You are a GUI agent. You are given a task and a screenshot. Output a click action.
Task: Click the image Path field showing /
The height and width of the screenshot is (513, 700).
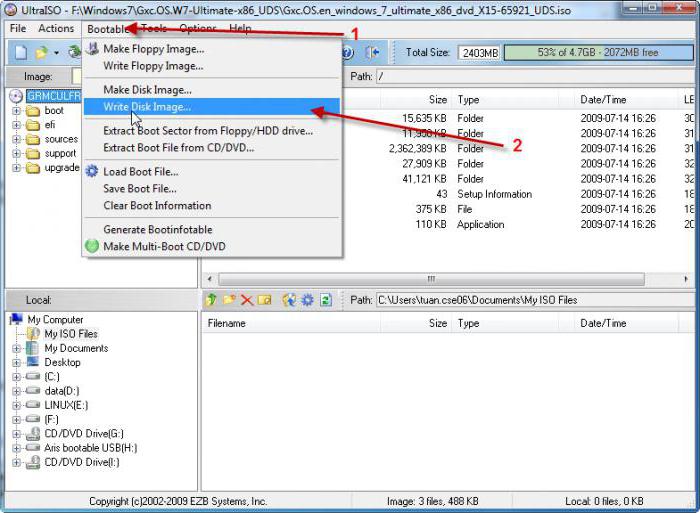535,77
